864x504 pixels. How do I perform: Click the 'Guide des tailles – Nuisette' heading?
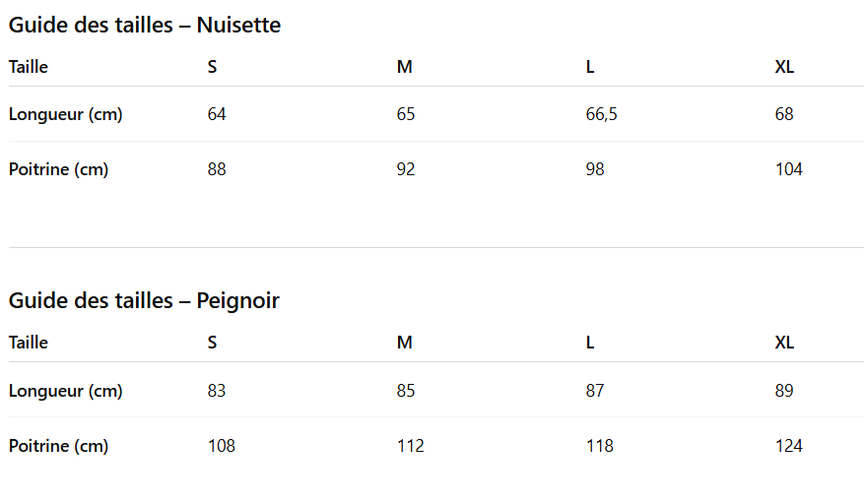(x=145, y=26)
